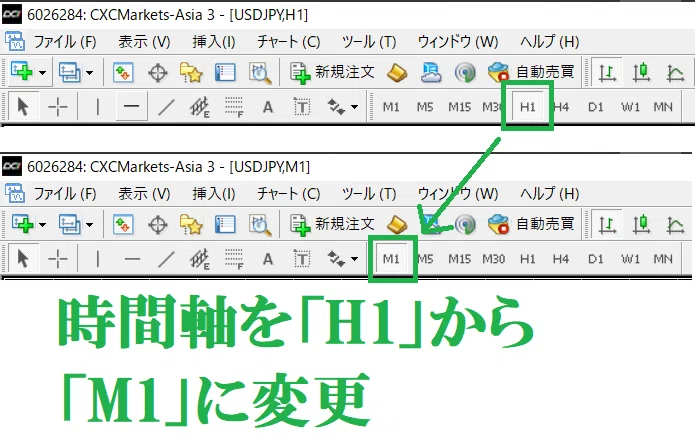Toggle W1 timeframe in USDJPY,H1 window

pos(630,107)
